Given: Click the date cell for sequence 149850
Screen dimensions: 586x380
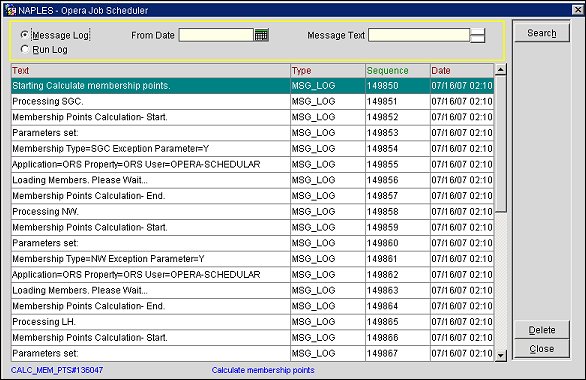Looking at the screenshot, I should pos(462,86).
